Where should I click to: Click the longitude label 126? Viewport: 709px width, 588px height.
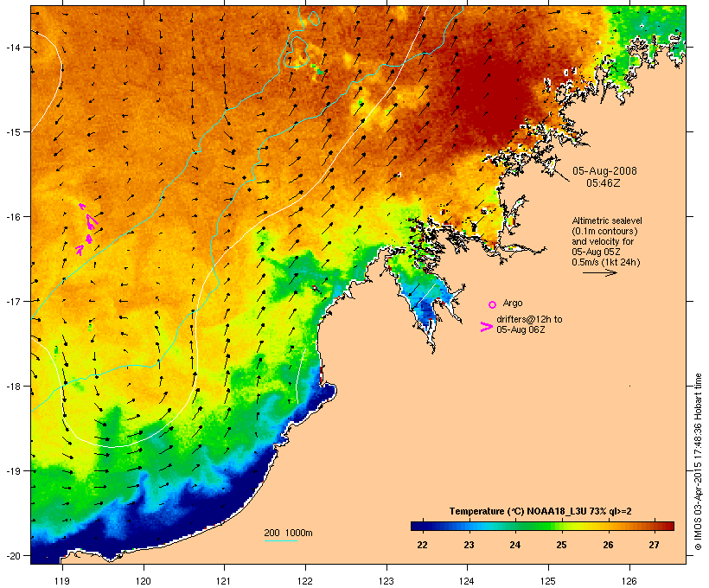pos(629,581)
